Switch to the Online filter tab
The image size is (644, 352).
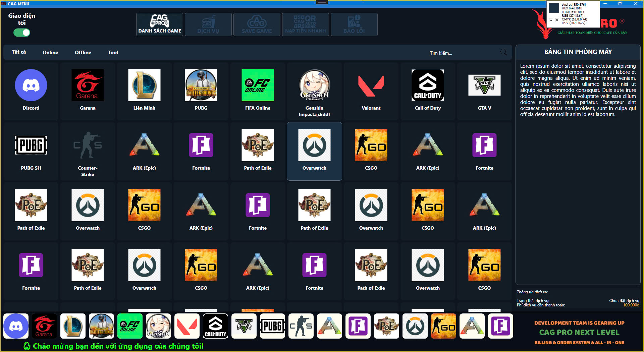[x=50, y=53]
